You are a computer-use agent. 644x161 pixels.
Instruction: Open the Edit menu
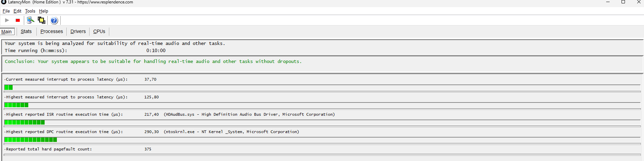17,11
